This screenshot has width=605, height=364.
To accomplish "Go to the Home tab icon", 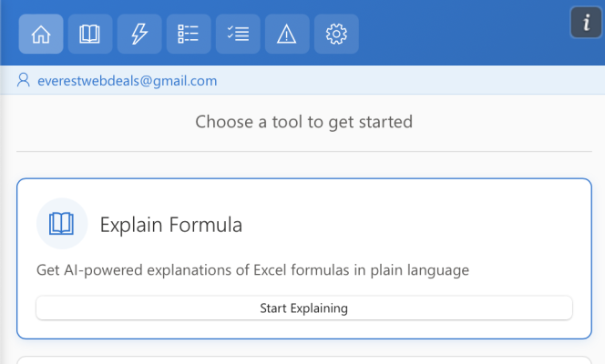I will pos(41,35).
